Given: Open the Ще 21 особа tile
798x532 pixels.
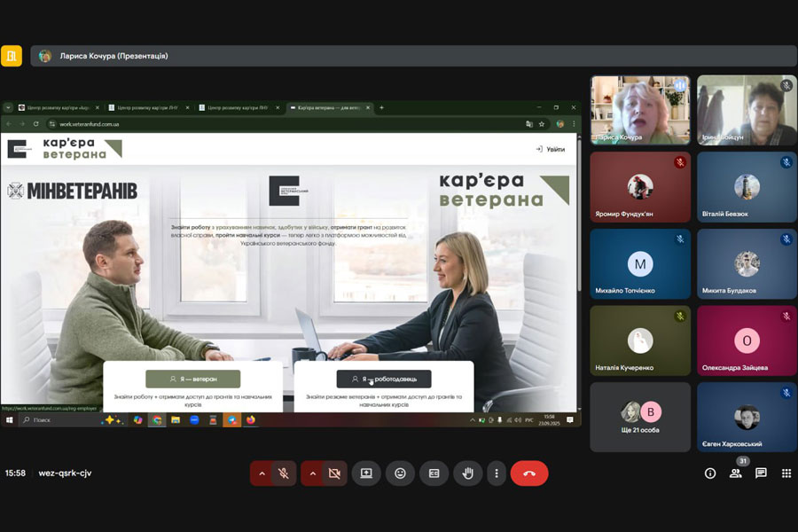Looking at the screenshot, I should pos(640,417).
